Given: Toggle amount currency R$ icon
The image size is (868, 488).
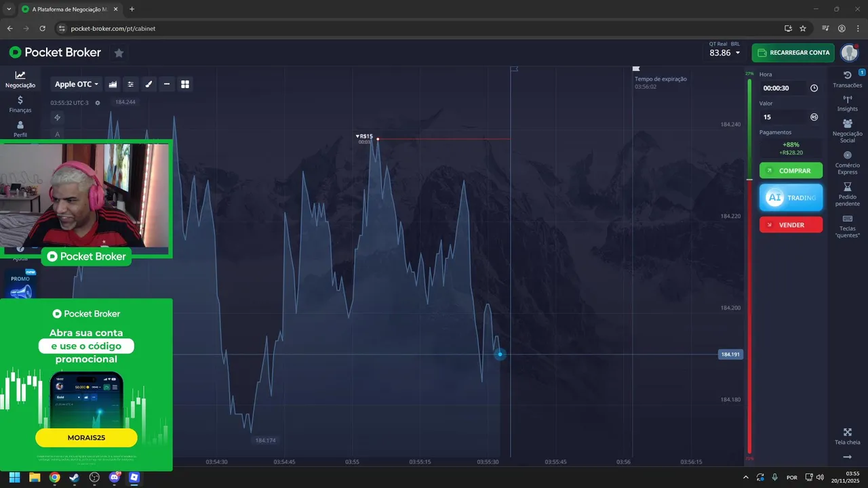Looking at the screenshot, I should 814,117.
